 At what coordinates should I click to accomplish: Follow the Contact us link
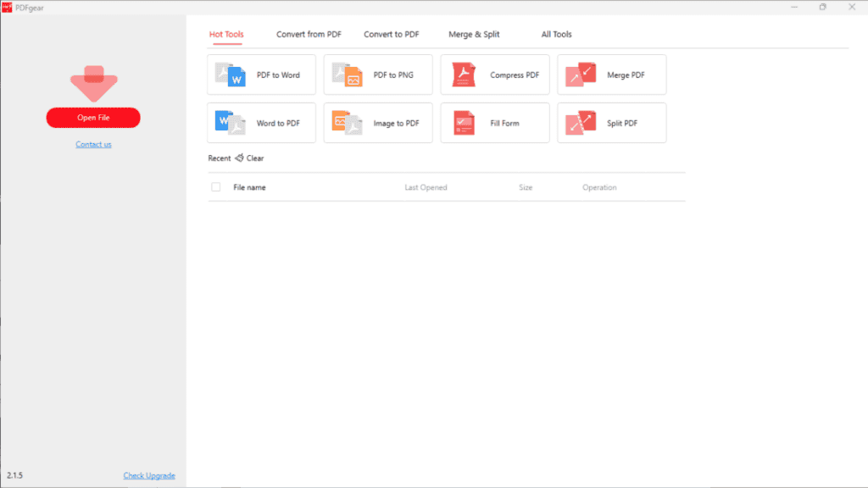93,144
